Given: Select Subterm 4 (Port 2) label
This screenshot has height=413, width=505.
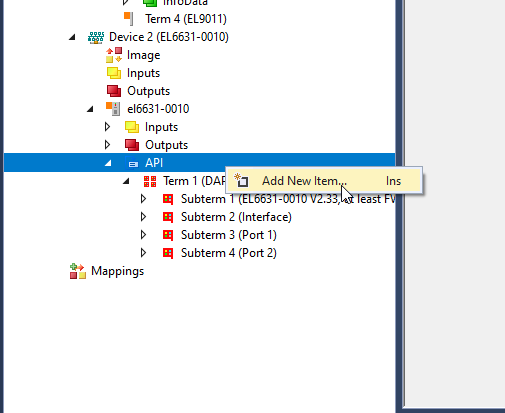Looking at the screenshot, I should pyautogui.click(x=229, y=253).
